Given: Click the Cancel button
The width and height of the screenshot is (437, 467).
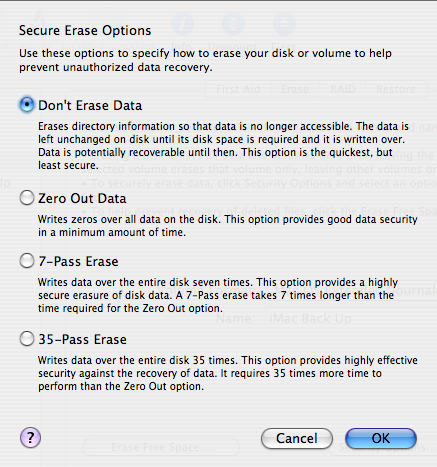Looking at the screenshot, I should coord(297,438).
